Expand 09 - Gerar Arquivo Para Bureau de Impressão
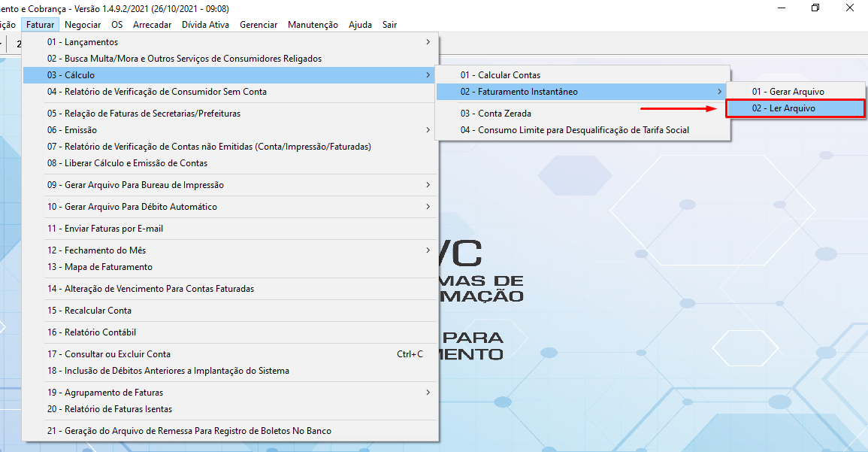The image size is (868, 452). [x=135, y=185]
